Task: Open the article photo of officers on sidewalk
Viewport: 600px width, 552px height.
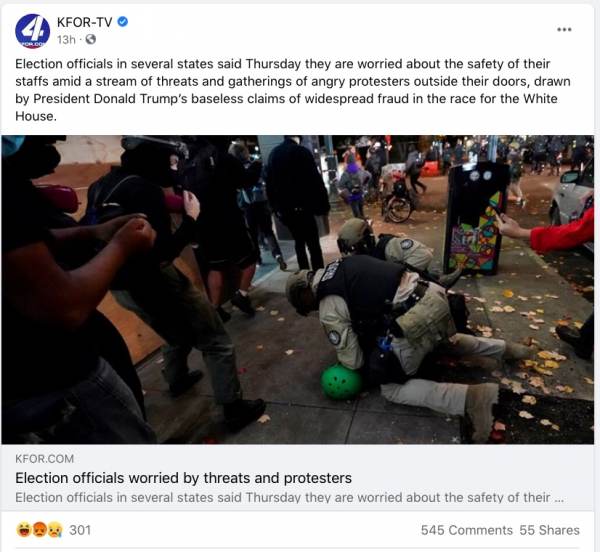Action: pyautogui.click(x=298, y=290)
